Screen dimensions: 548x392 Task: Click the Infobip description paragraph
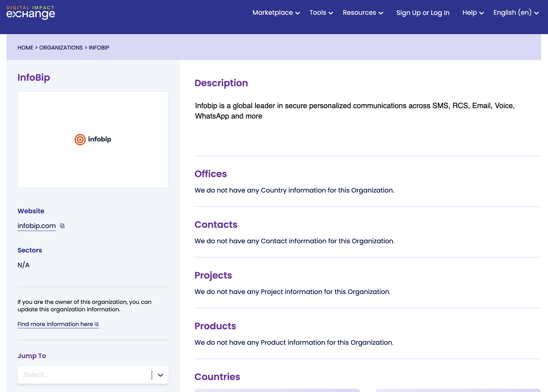pyautogui.click(x=355, y=111)
